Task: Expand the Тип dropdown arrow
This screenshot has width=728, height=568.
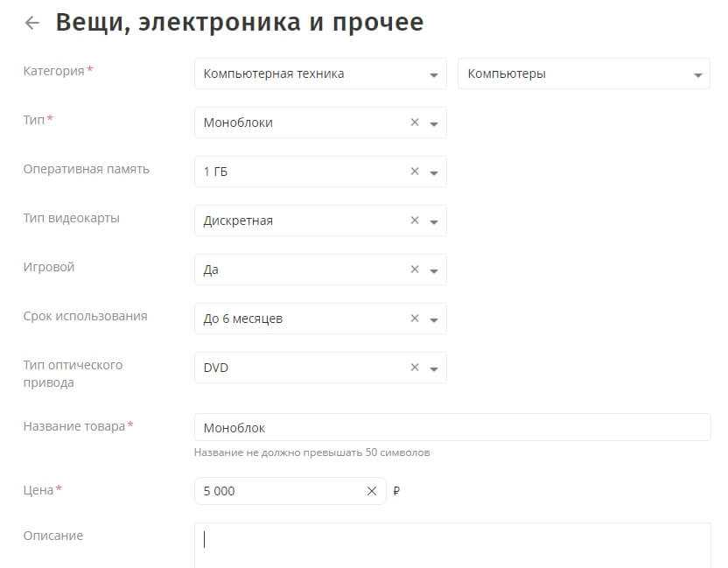Action: pyautogui.click(x=434, y=124)
